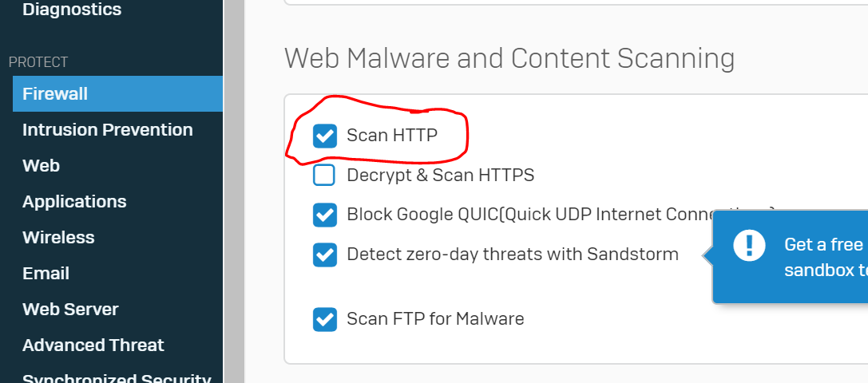Viewport: 868px width, 383px height.
Task: Open the Applications section
Action: [x=74, y=201]
